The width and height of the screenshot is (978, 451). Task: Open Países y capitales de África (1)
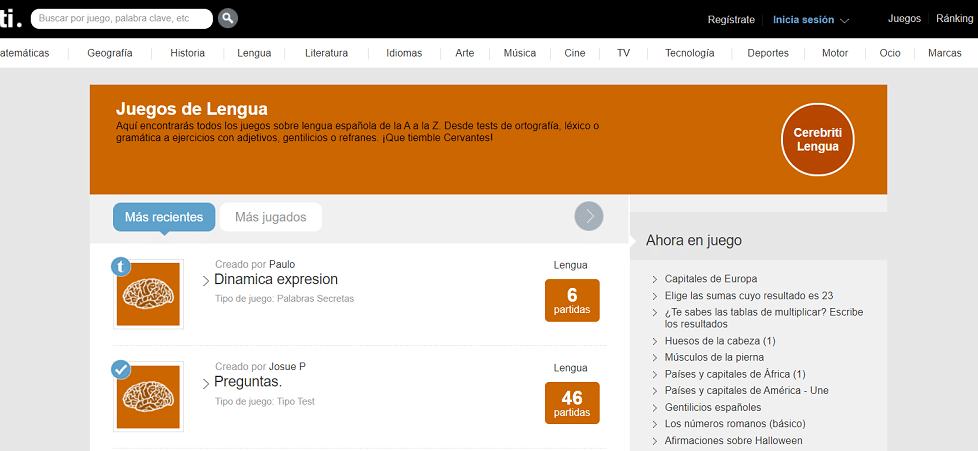(x=735, y=374)
